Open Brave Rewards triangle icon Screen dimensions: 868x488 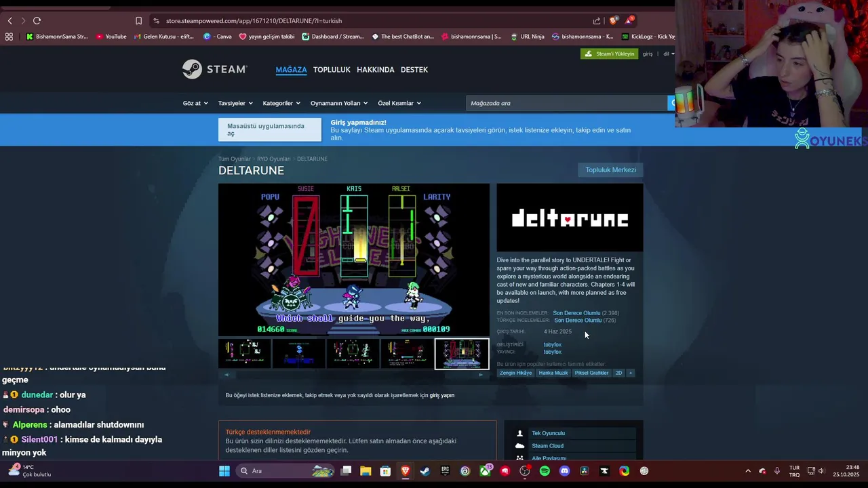click(630, 20)
